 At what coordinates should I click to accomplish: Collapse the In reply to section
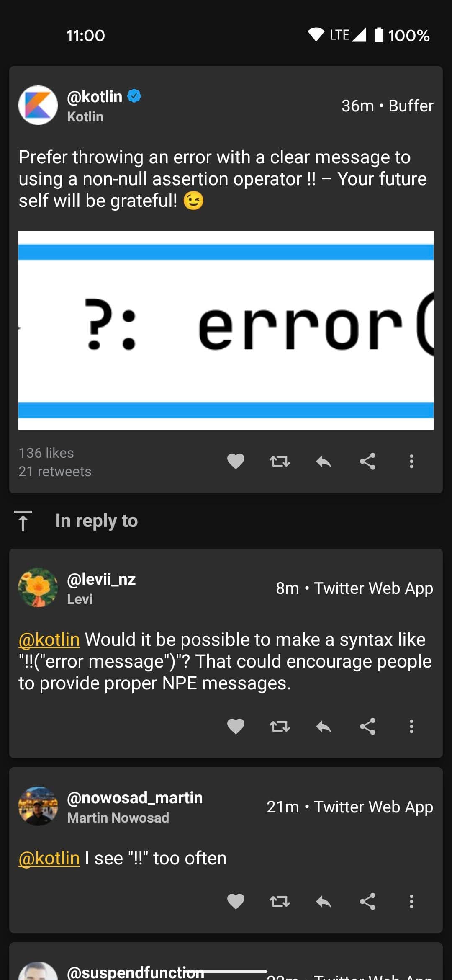[x=24, y=521]
